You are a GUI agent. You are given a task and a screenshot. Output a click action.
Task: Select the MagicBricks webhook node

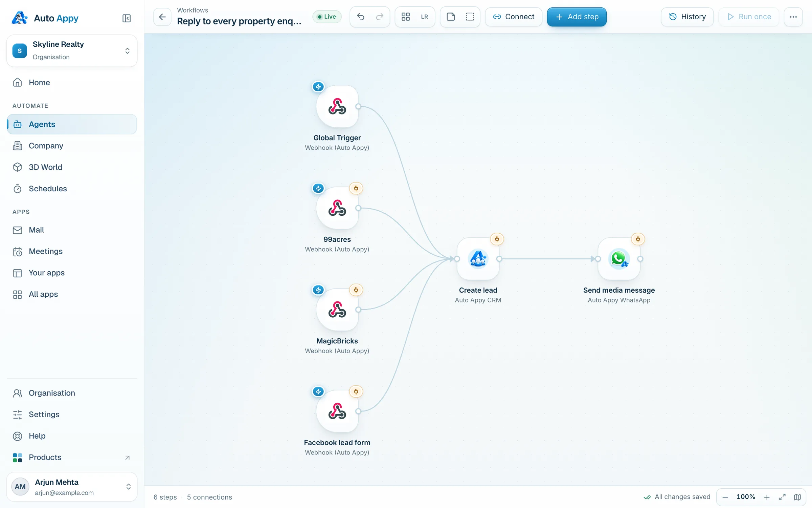click(x=337, y=310)
